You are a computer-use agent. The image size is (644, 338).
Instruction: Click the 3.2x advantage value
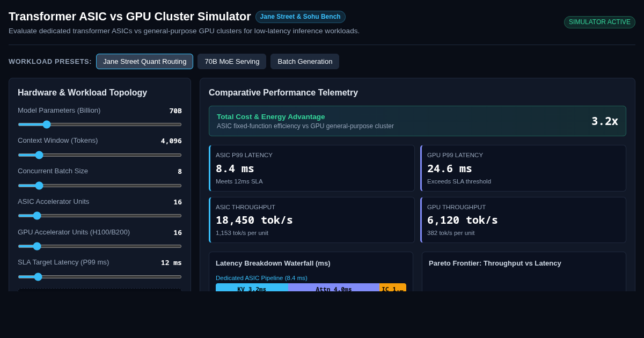click(605, 121)
